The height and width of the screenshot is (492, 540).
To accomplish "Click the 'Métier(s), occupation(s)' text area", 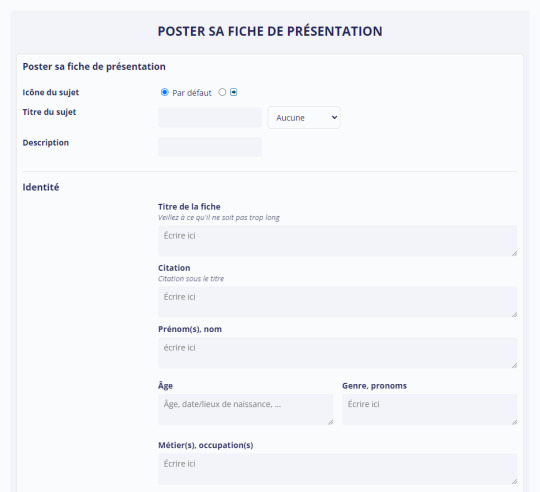I will pos(338,469).
